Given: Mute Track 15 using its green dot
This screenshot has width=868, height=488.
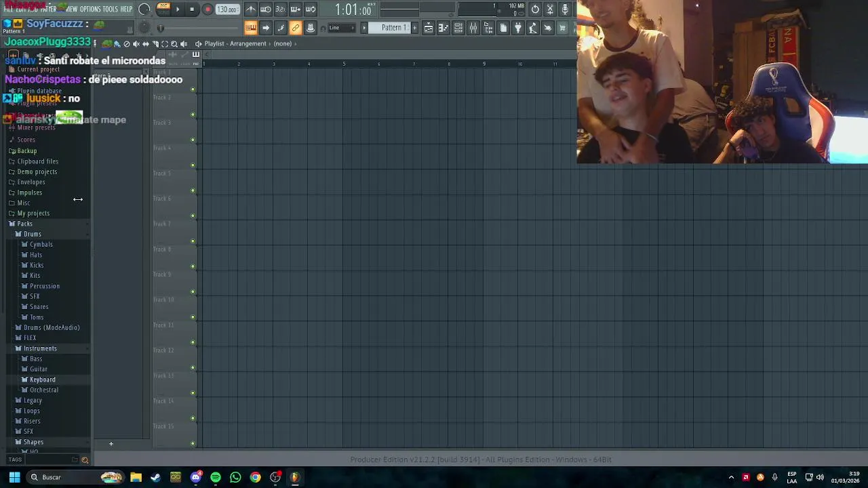Looking at the screenshot, I should 193,443.
